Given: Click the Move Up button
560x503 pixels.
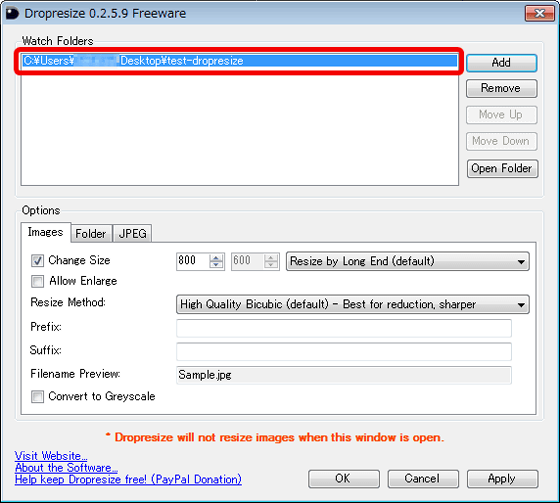Looking at the screenshot, I should [501, 115].
